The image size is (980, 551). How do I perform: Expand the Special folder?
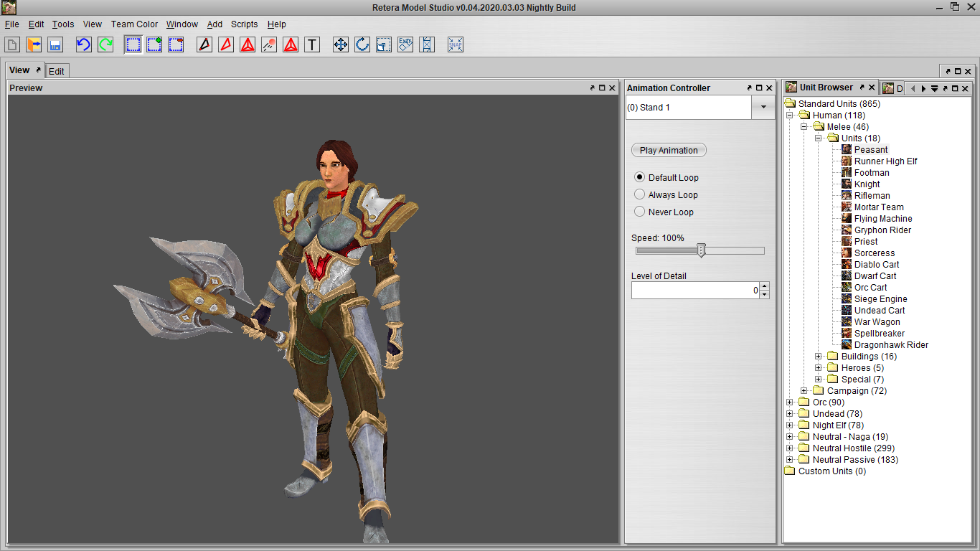tap(819, 380)
